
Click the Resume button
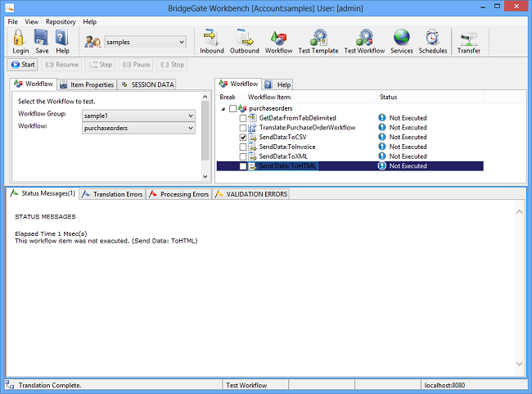pyautogui.click(x=61, y=65)
